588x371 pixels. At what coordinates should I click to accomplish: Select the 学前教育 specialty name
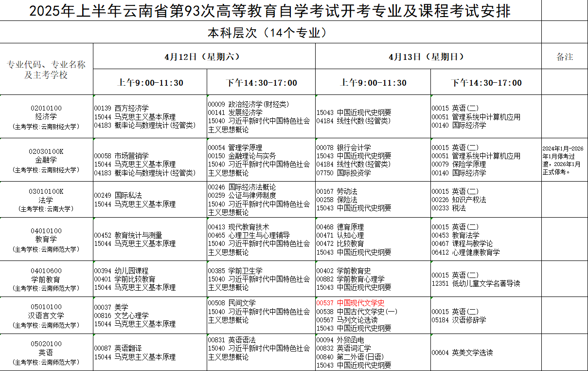point(46,278)
